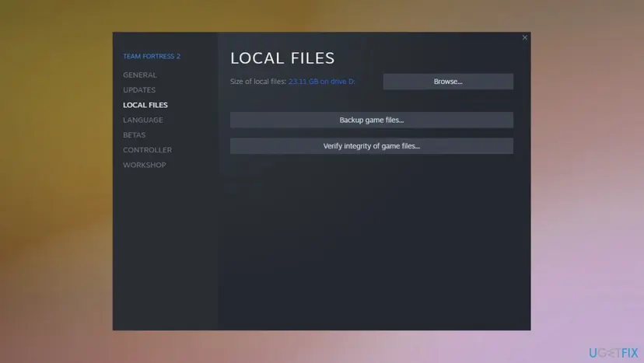
Task: Open the Controller settings tab
Action: click(x=148, y=150)
